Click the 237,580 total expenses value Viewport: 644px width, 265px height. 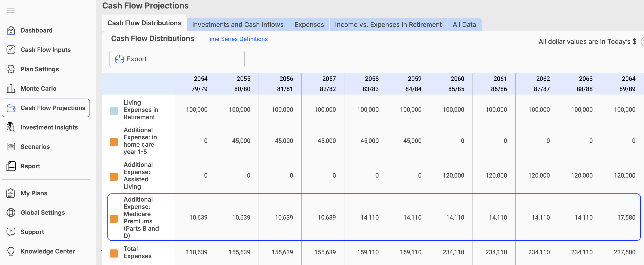pyautogui.click(x=624, y=252)
